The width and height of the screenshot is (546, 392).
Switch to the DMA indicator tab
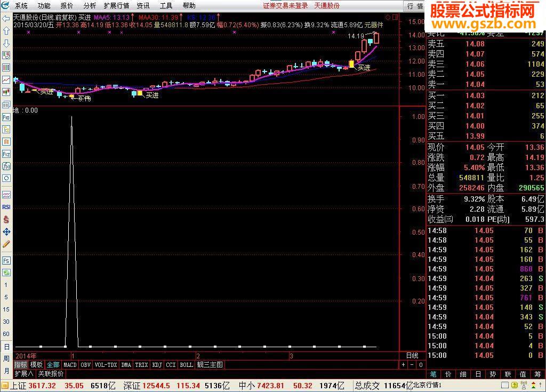click(x=126, y=365)
